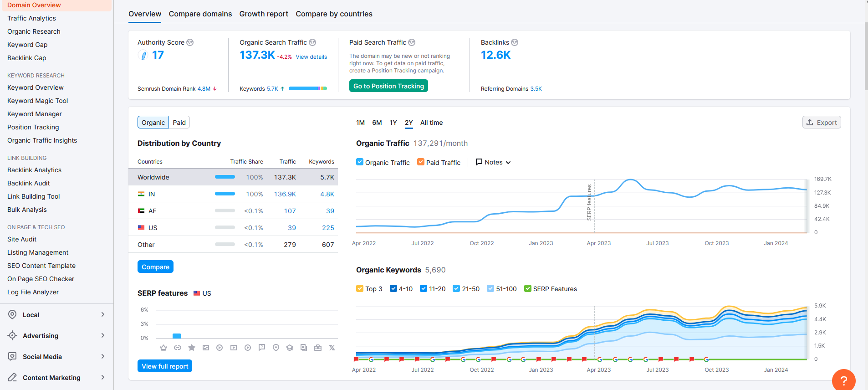
Task: Click the Export button
Action: click(822, 123)
